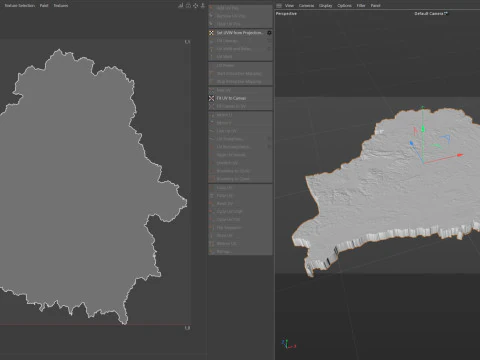Click the Add UV Pin icon
This screenshot has width=480, height=360.
211,8
